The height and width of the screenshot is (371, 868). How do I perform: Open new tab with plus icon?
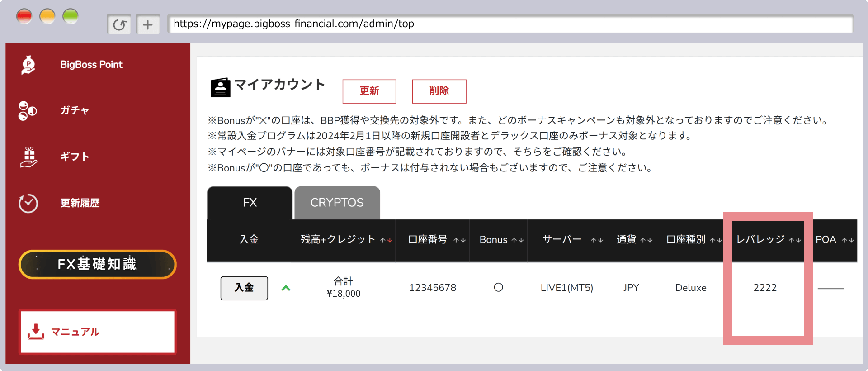point(148,24)
